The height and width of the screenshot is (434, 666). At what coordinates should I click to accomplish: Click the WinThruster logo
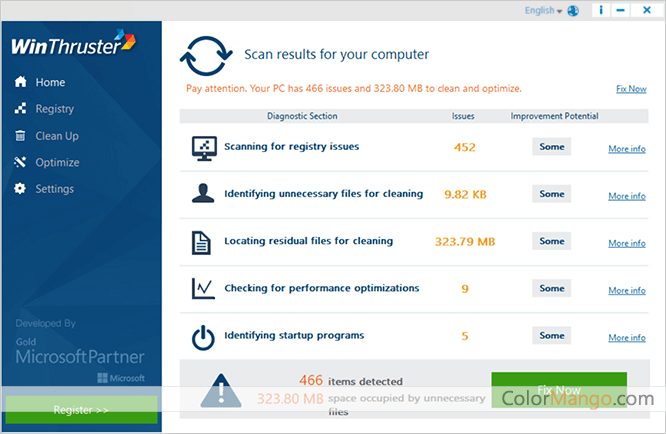[73, 43]
